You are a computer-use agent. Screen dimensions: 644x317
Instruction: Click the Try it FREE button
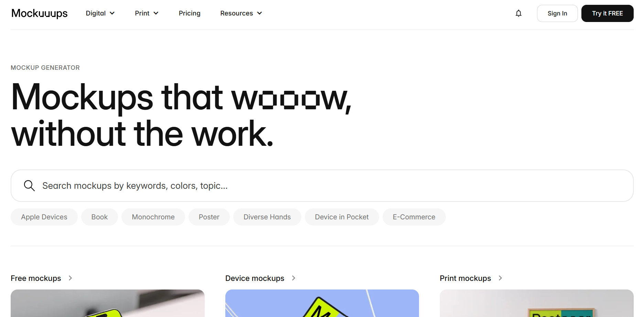point(607,13)
